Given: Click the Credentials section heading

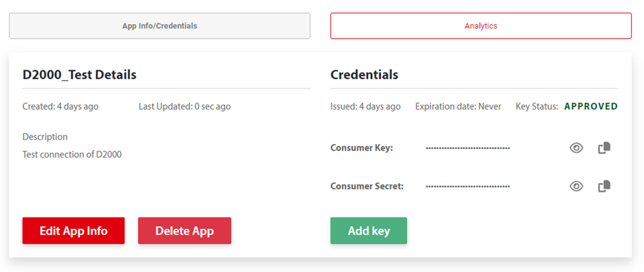Looking at the screenshot, I should click(364, 74).
